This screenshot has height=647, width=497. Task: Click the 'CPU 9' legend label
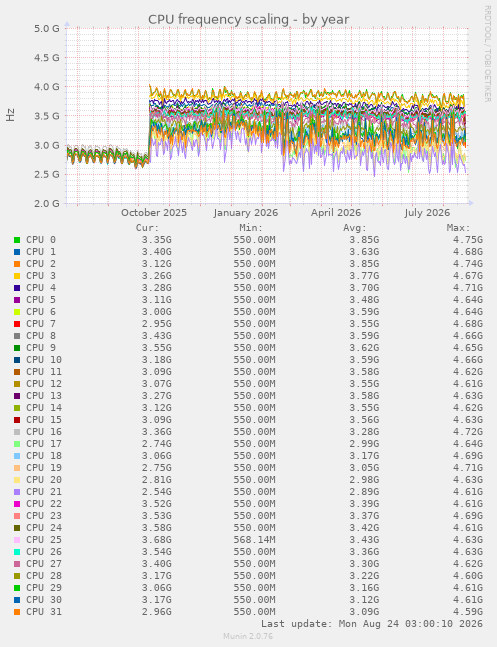click(x=41, y=347)
